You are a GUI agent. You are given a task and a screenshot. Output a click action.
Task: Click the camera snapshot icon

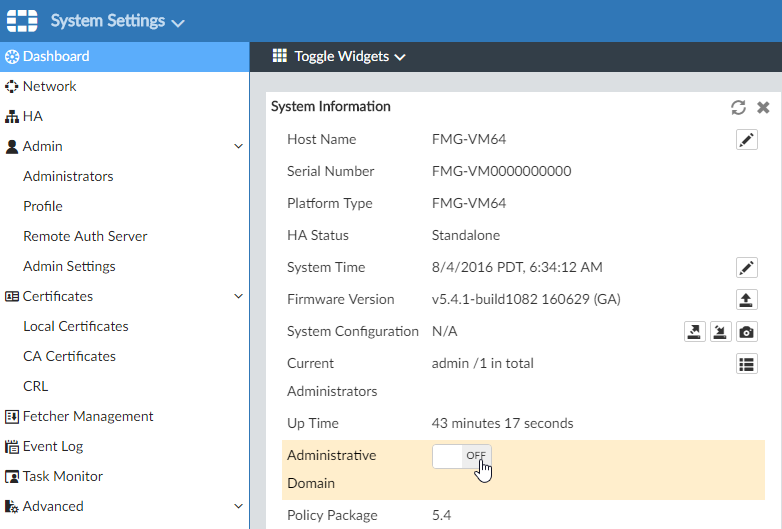point(746,332)
